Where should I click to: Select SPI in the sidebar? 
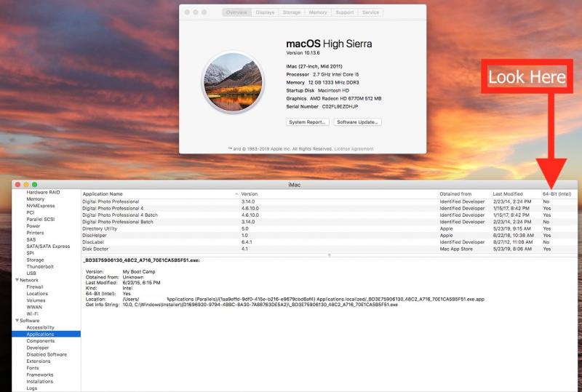click(x=30, y=253)
